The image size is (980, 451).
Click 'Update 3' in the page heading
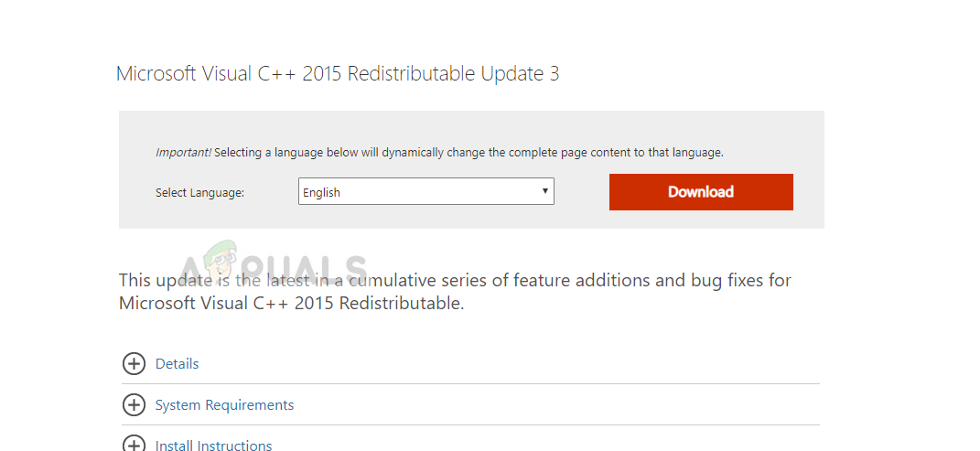tap(520, 74)
